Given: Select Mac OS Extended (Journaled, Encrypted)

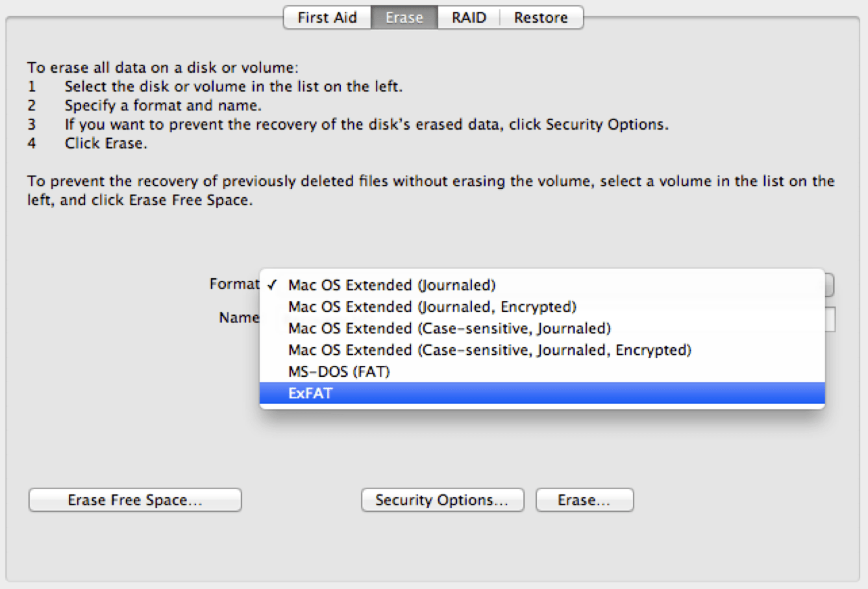Looking at the screenshot, I should (542, 307).
